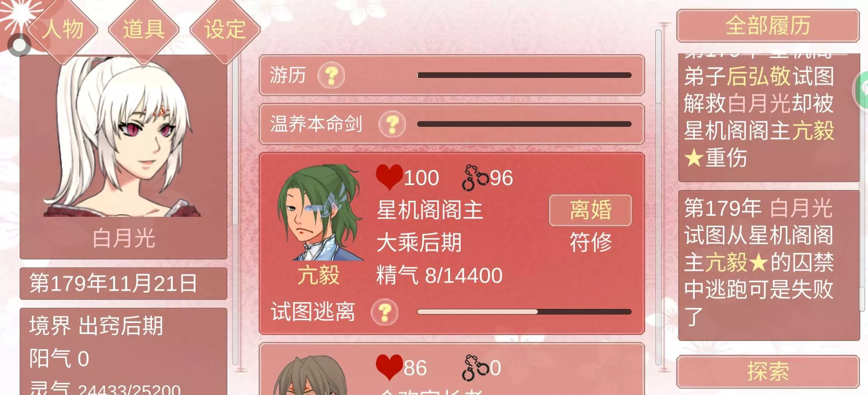Click the red heart icon showing 100

tap(389, 177)
